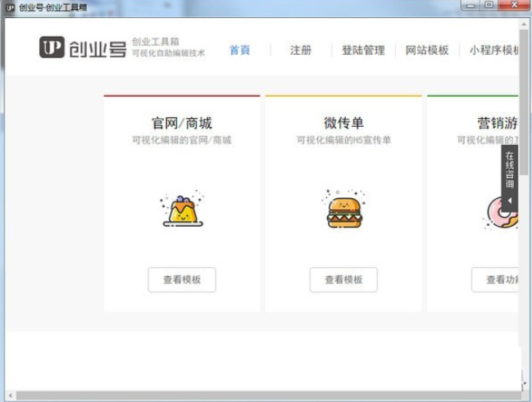Click the 创业号 UP logo icon
Screen dimensions: 532x402
pyautogui.click(x=52, y=47)
